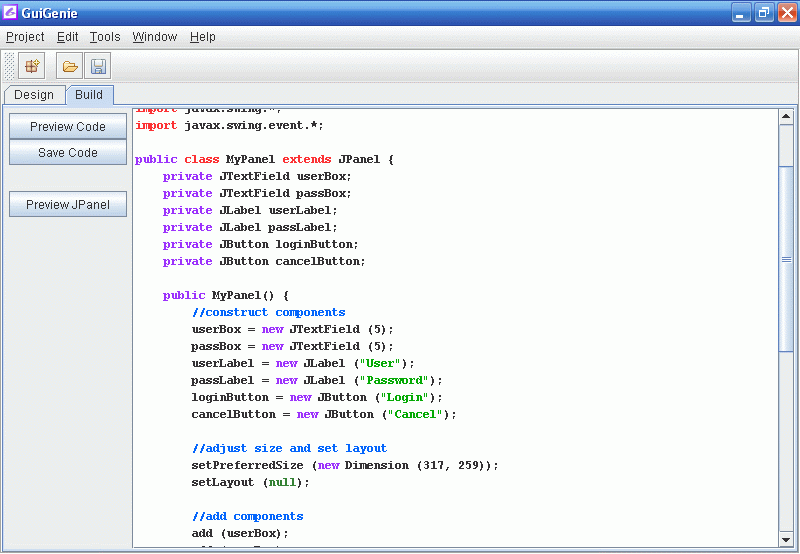Save the project using the floppy disk icon
Image resolution: width=800 pixels, height=554 pixels.
(98, 67)
